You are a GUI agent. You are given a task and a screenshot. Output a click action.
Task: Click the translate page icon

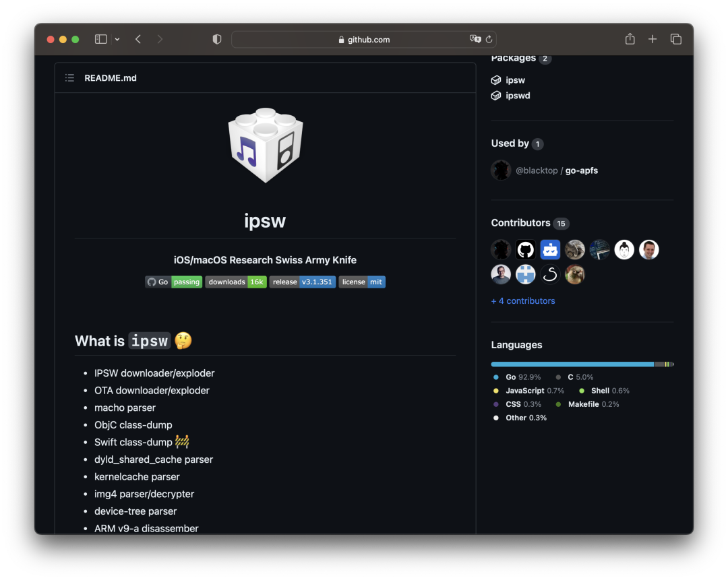coord(475,40)
